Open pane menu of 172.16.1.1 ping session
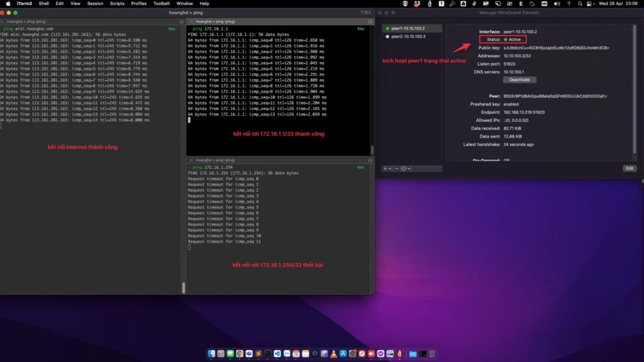 (370, 21)
